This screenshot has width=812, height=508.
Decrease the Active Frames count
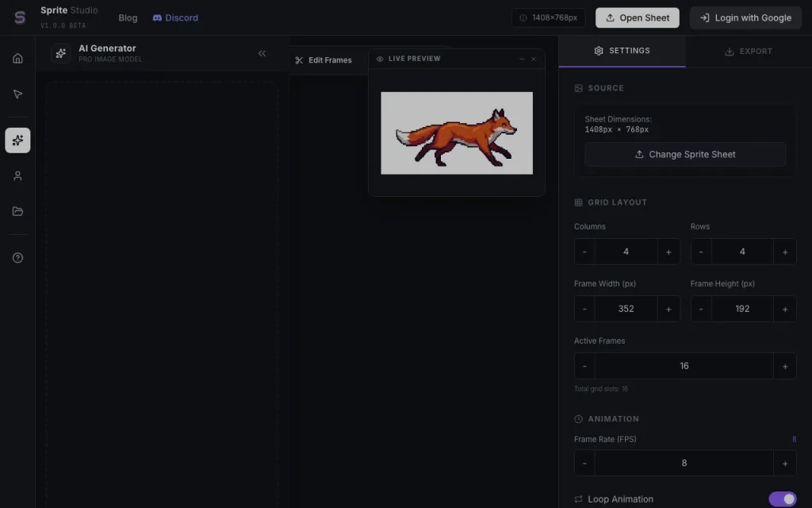click(584, 366)
